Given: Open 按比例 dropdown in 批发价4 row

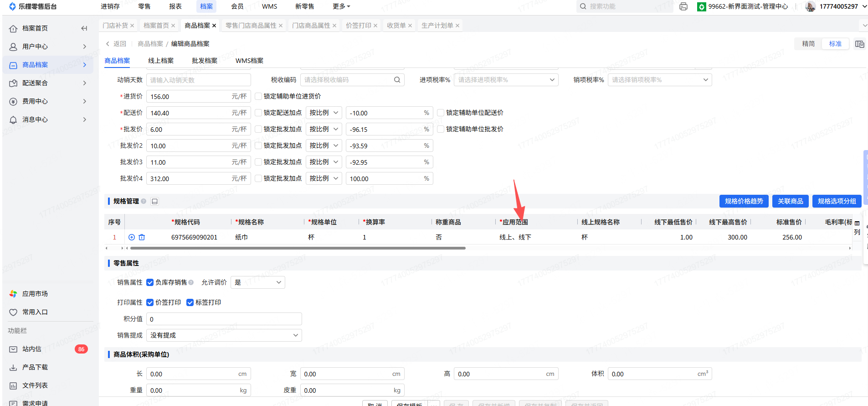Looking at the screenshot, I should pos(324,178).
